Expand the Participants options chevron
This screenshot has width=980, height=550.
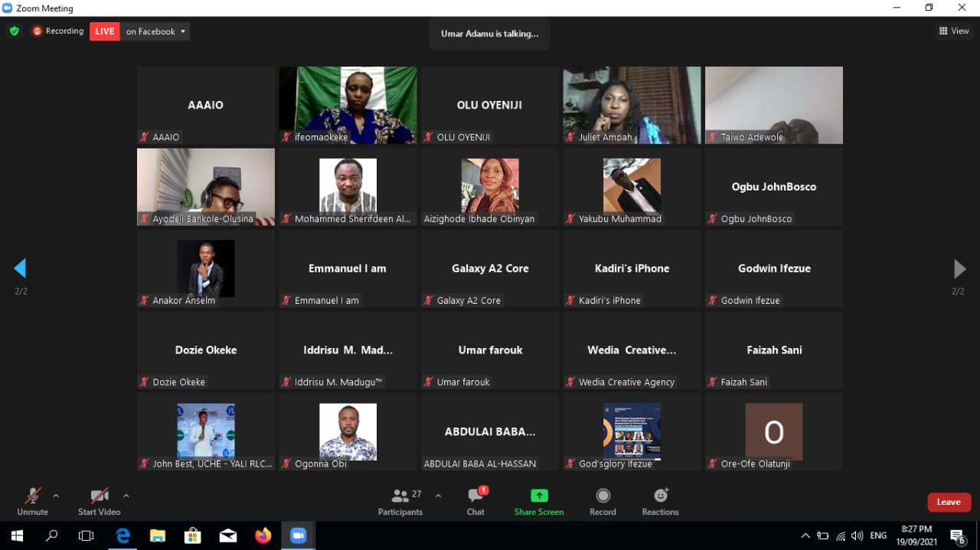[438, 496]
